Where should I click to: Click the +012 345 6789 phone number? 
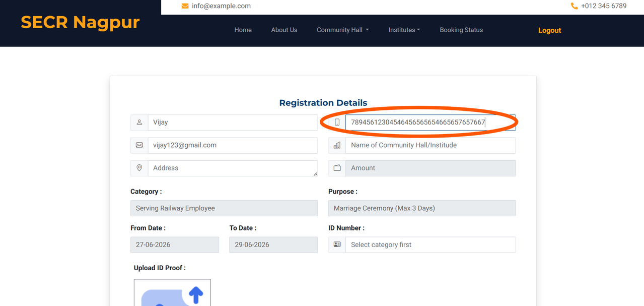(x=604, y=6)
